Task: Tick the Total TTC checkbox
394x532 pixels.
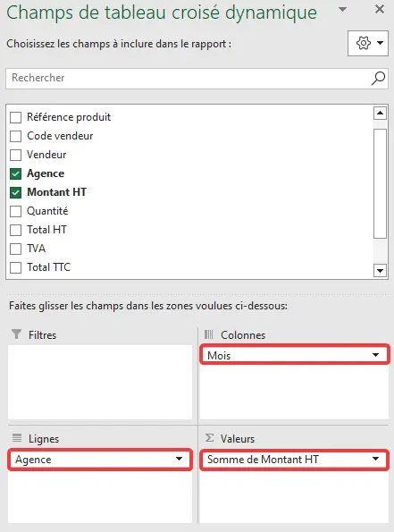Action: (15, 267)
